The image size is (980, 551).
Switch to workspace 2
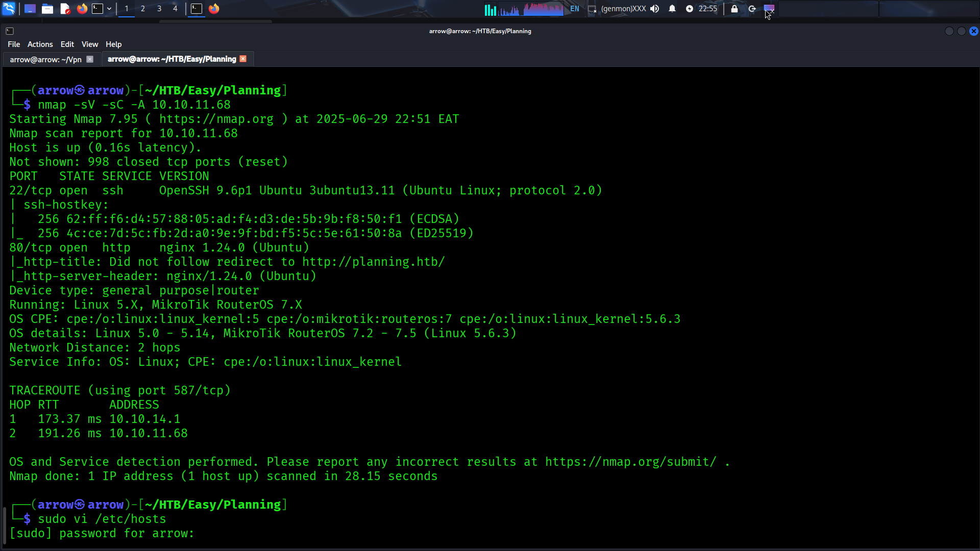[x=143, y=9]
